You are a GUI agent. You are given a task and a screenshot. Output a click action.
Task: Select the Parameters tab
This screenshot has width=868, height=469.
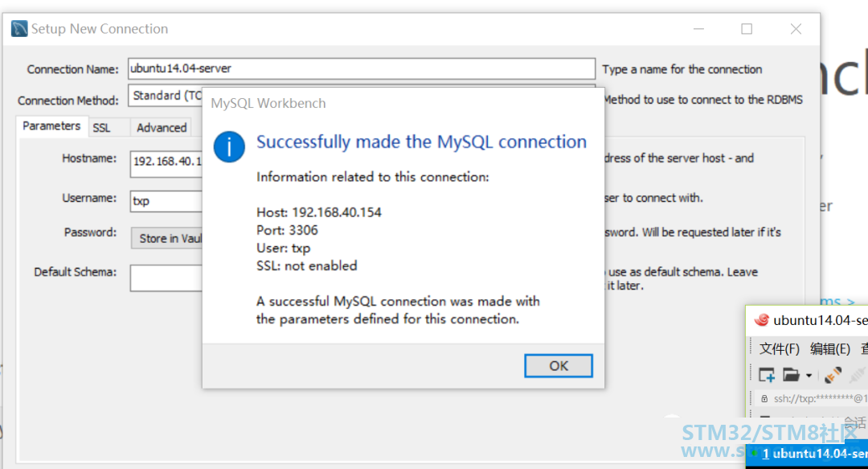(51, 125)
